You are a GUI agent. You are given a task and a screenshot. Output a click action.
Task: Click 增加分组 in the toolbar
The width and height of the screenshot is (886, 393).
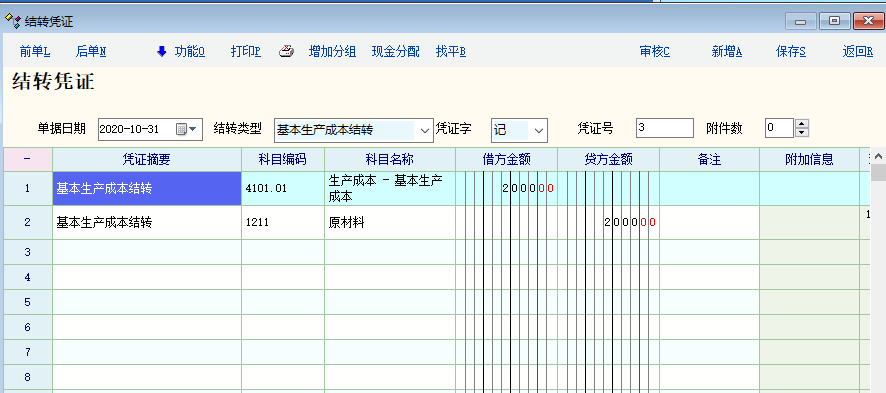332,52
